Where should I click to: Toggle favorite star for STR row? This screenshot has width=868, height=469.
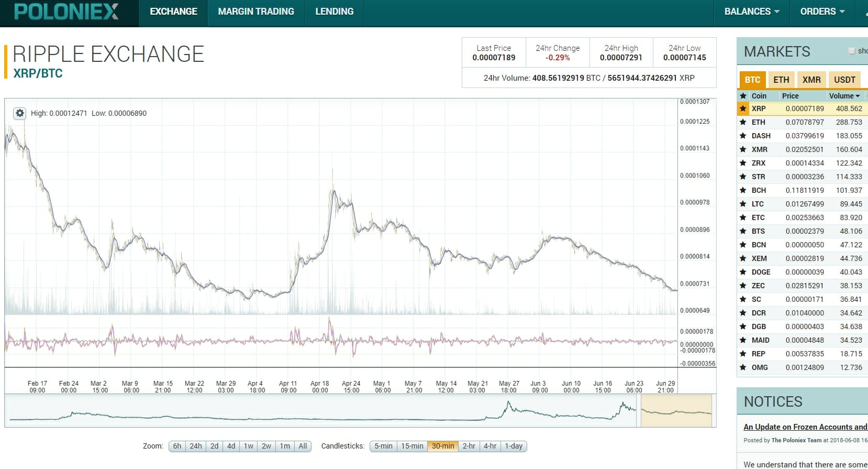[x=743, y=177]
